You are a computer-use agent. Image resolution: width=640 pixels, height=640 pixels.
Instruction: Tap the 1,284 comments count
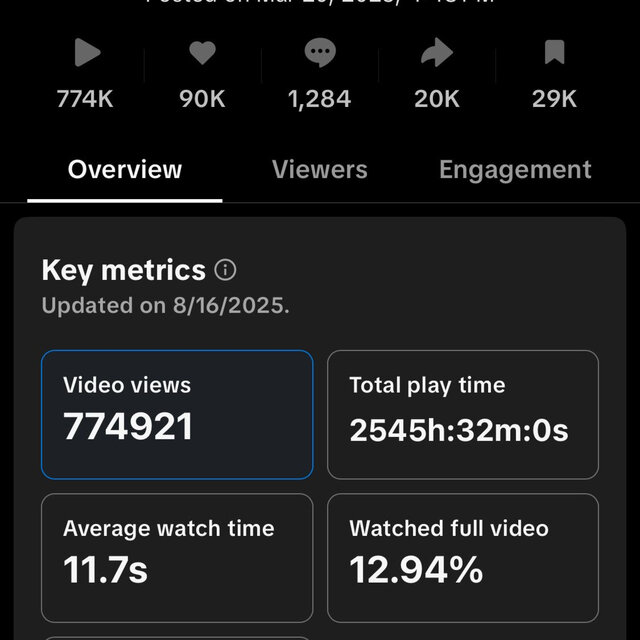pyautogui.click(x=319, y=100)
